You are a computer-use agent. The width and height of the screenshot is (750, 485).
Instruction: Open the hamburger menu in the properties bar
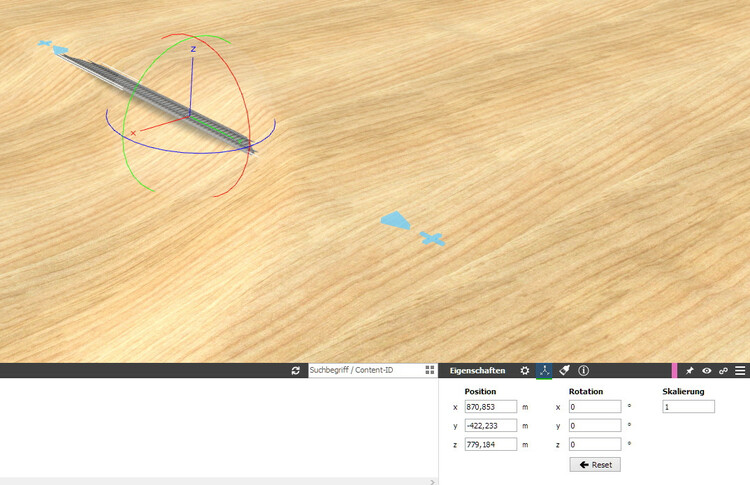tap(740, 371)
